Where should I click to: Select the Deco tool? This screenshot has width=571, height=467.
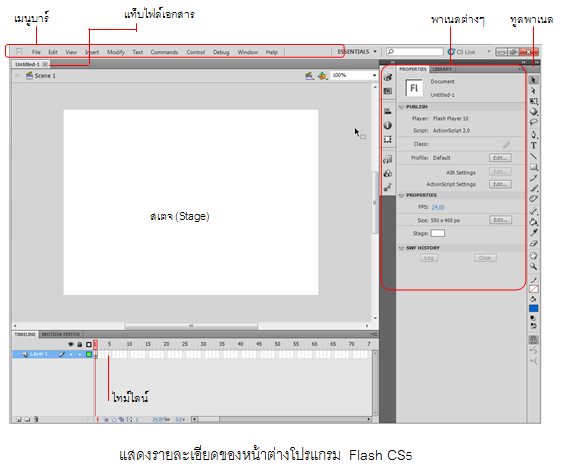(x=533, y=199)
